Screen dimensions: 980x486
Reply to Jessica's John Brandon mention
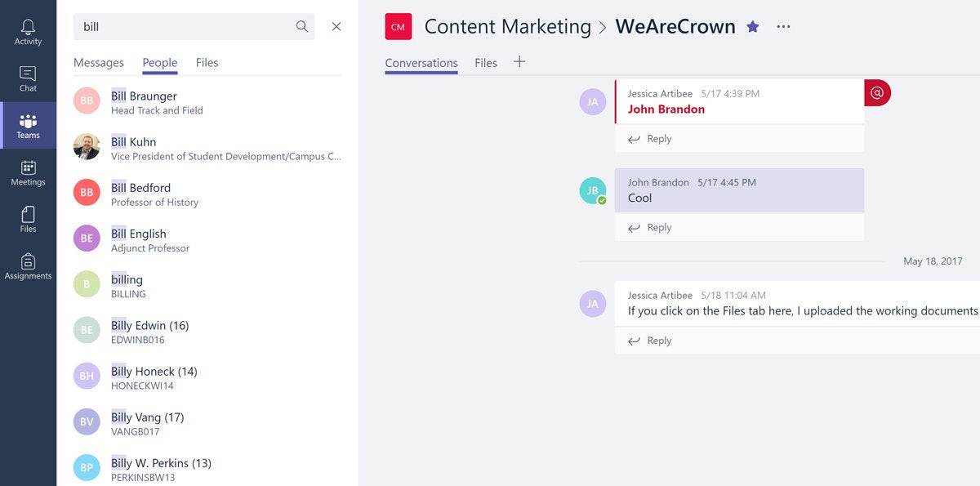650,139
